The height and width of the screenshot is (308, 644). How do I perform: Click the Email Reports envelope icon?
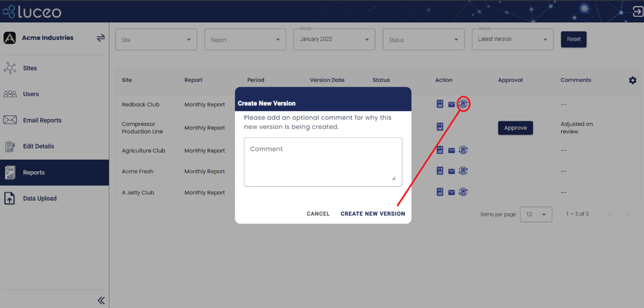tap(10, 120)
